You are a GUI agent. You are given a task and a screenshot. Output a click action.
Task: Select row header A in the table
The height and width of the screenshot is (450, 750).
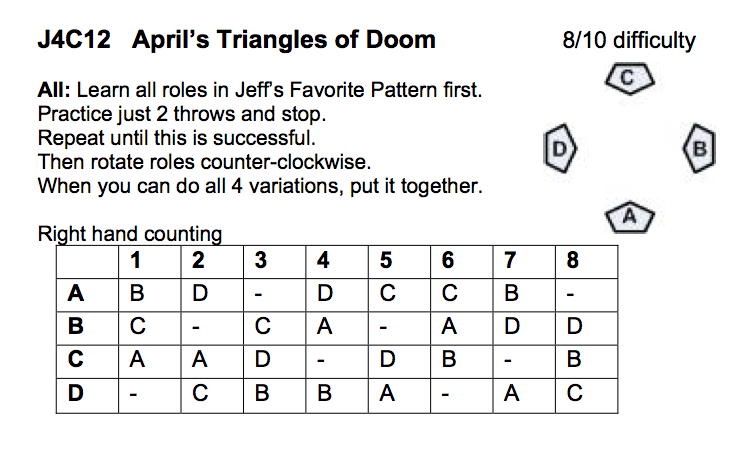click(88, 295)
